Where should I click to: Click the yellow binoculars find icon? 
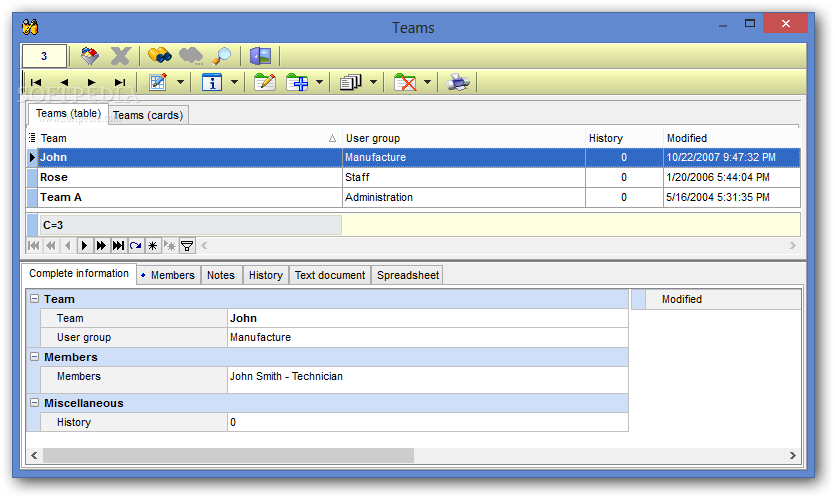pos(159,55)
